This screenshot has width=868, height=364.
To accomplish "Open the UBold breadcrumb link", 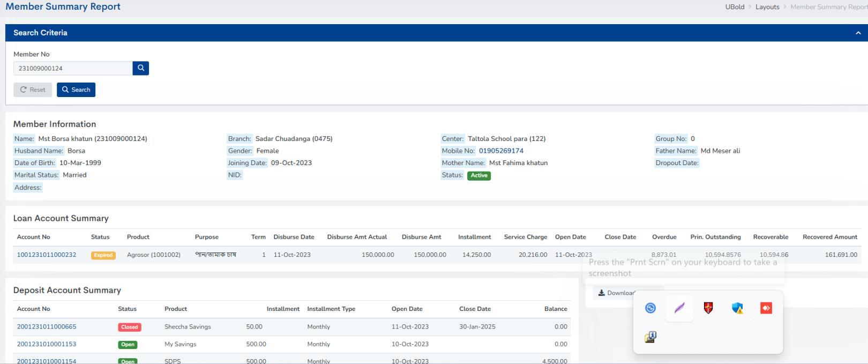I will (735, 7).
